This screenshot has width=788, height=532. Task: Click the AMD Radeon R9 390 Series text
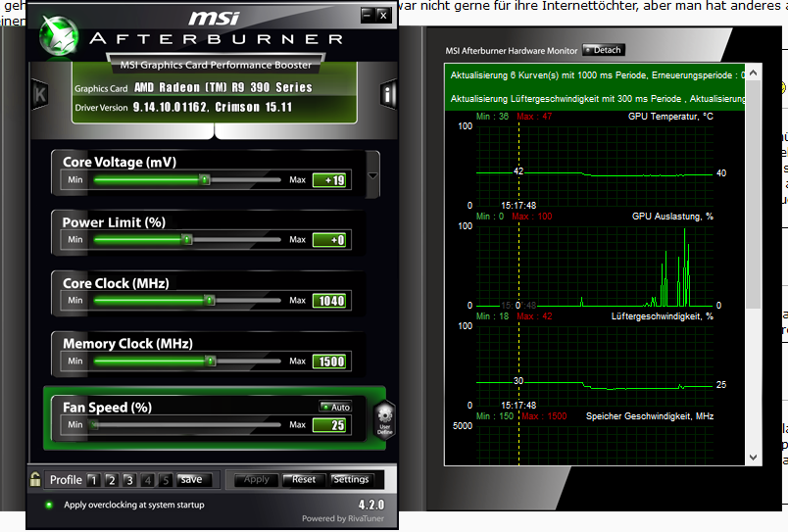(223, 87)
